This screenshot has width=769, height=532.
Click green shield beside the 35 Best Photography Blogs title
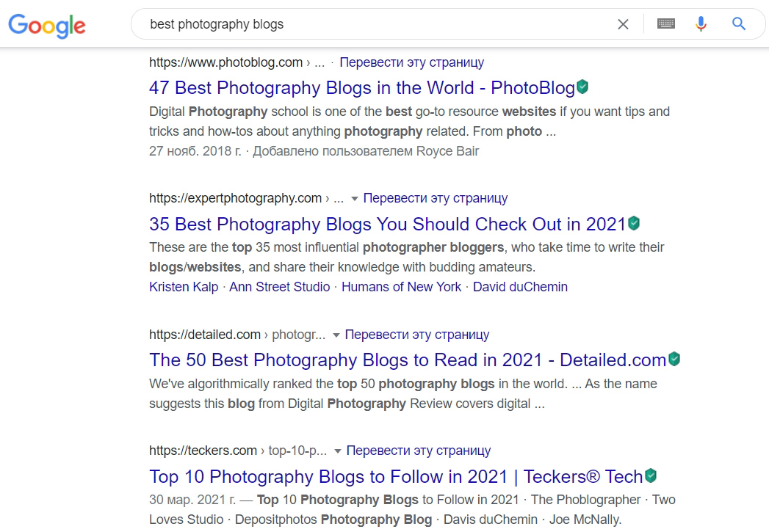click(633, 223)
